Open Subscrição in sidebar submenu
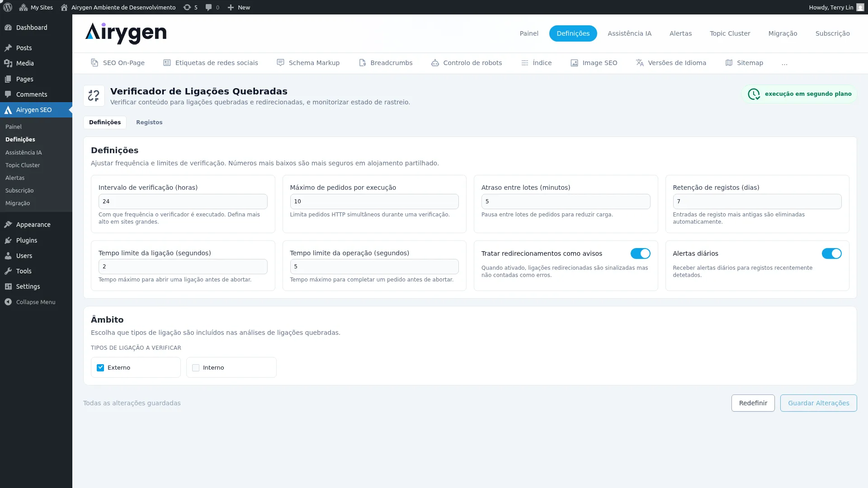This screenshot has height=488, width=868. click(x=19, y=191)
